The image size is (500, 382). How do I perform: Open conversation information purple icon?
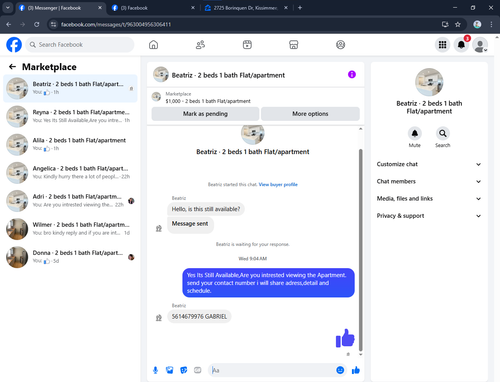pos(352,74)
